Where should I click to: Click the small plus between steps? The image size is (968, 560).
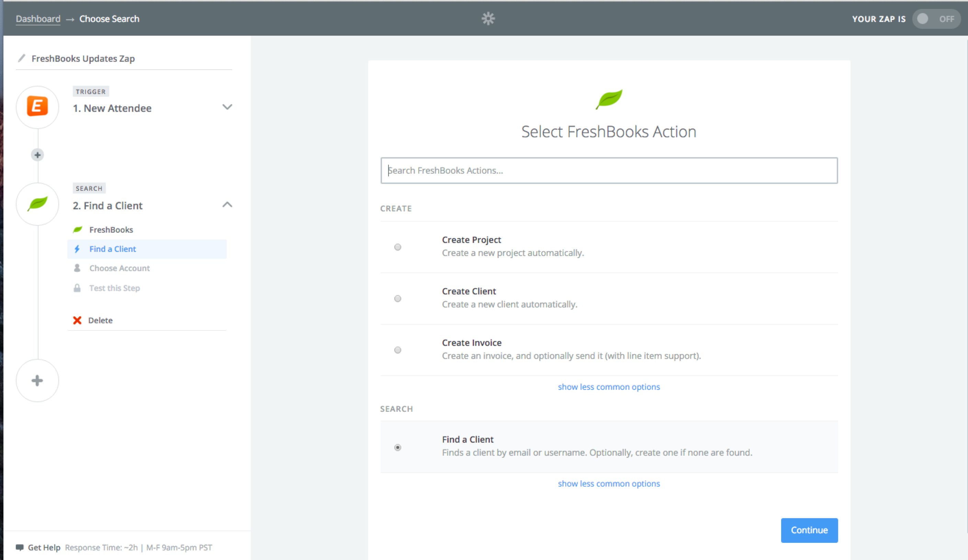[37, 155]
